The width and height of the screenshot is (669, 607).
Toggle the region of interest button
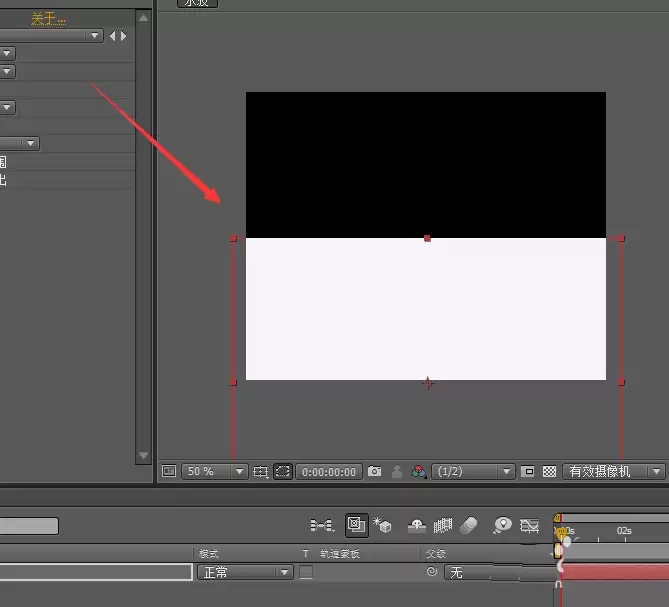point(282,471)
